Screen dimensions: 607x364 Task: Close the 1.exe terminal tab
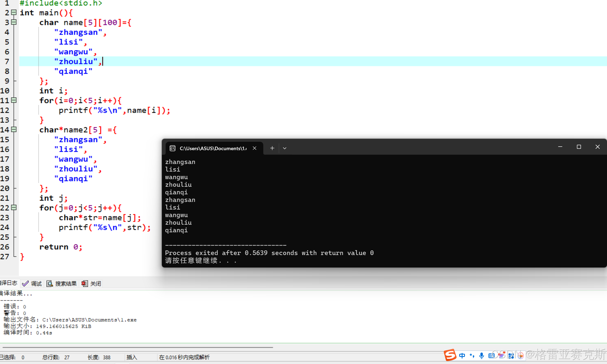point(255,148)
